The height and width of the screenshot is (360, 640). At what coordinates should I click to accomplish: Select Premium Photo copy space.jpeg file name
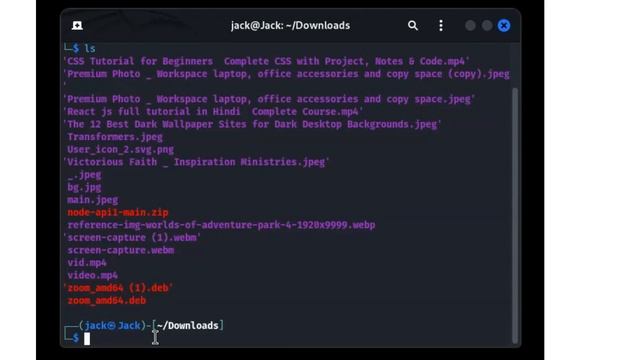click(x=269, y=99)
